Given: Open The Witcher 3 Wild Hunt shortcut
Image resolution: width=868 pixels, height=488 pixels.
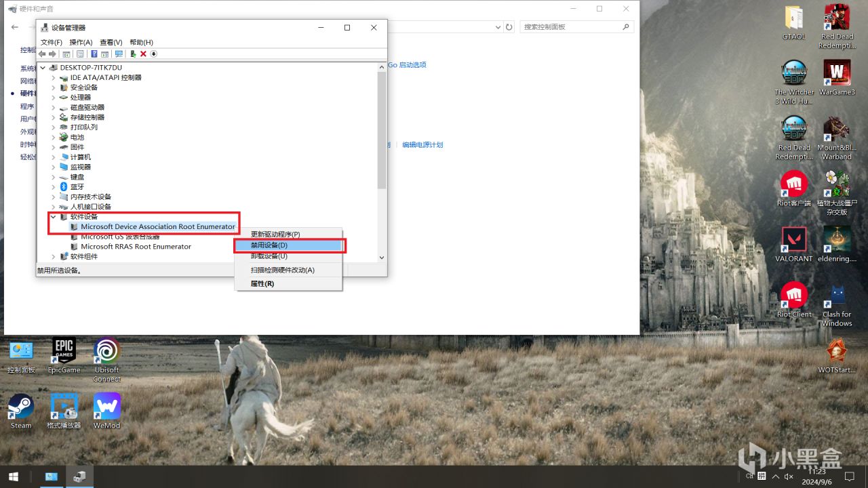Looking at the screenshot, I should pyautogui.click(x=794, y=83).
